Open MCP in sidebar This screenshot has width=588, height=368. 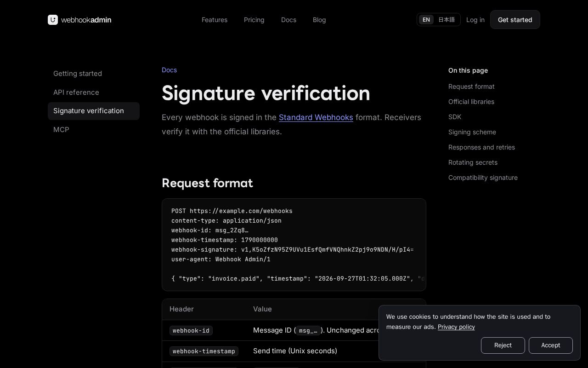coord(94,130)
